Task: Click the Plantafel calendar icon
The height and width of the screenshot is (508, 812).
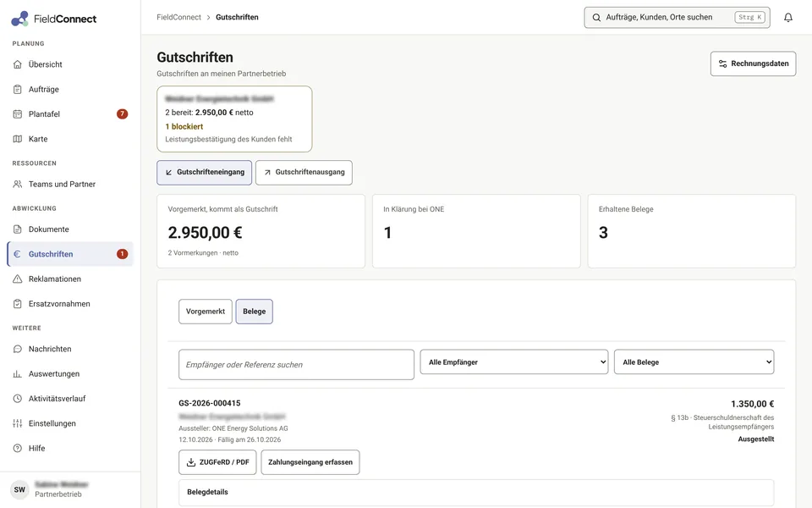Action: 18,114
